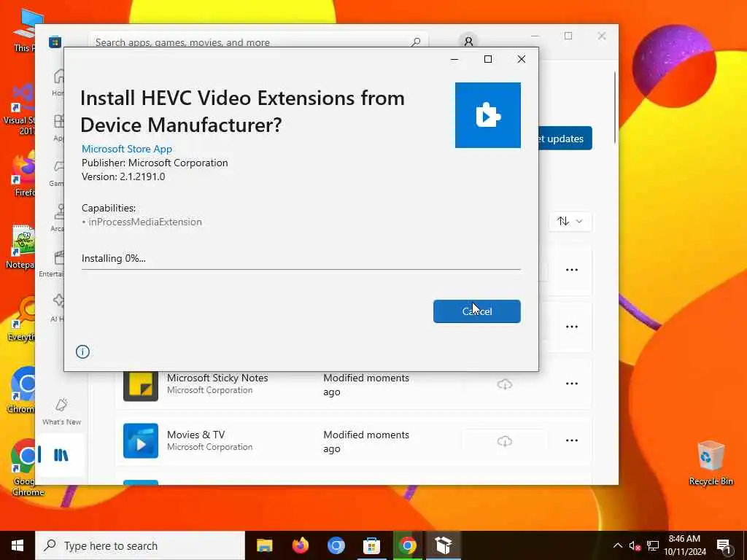The height and width of the screenshot is (560, 747).
Task: Open more options for first partially hidden row
Action: click(572, 270)
